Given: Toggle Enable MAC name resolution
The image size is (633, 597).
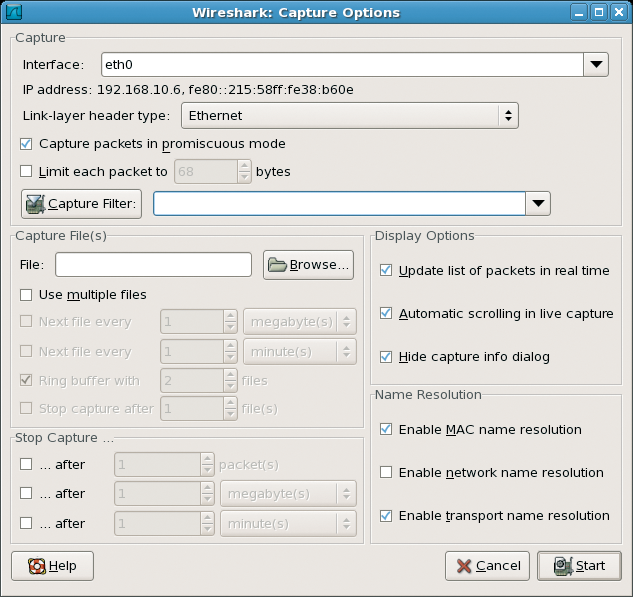Looking at the screenshot, I should pos(386,429).
